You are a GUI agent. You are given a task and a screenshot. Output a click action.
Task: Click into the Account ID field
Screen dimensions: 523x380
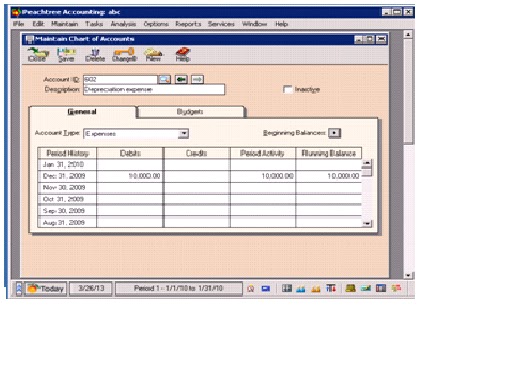coord(120,79)
